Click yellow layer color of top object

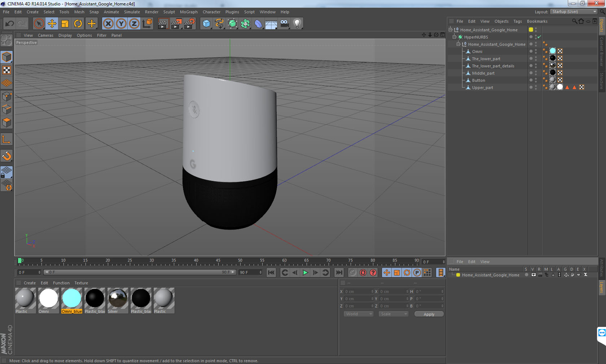[x=531, y=30]
